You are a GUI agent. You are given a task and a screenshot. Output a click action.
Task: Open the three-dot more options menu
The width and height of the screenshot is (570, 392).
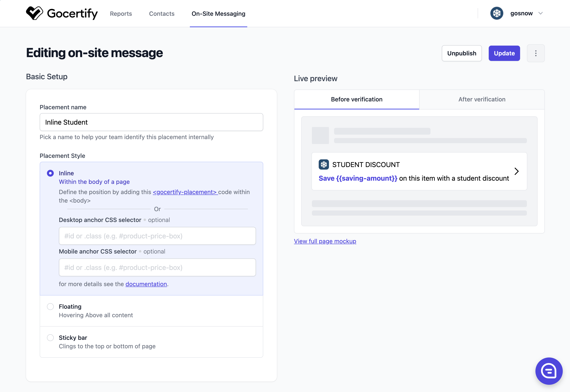[536, 53]
